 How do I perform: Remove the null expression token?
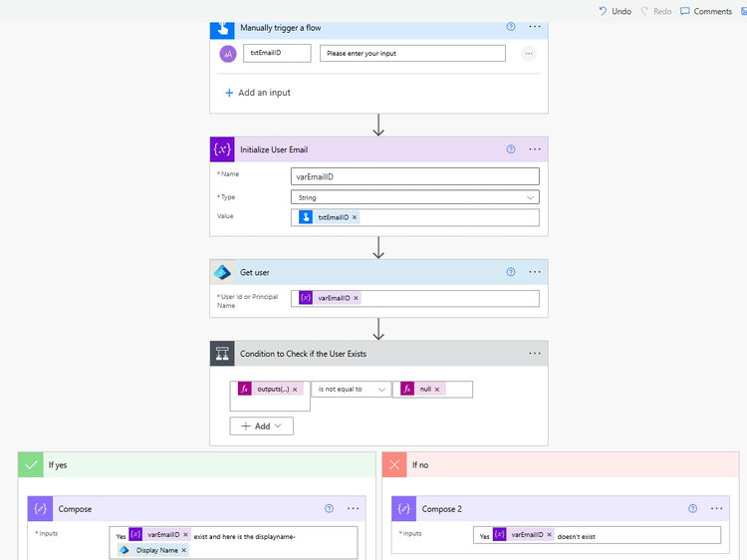pyautogui.click(x=437, y=390)
